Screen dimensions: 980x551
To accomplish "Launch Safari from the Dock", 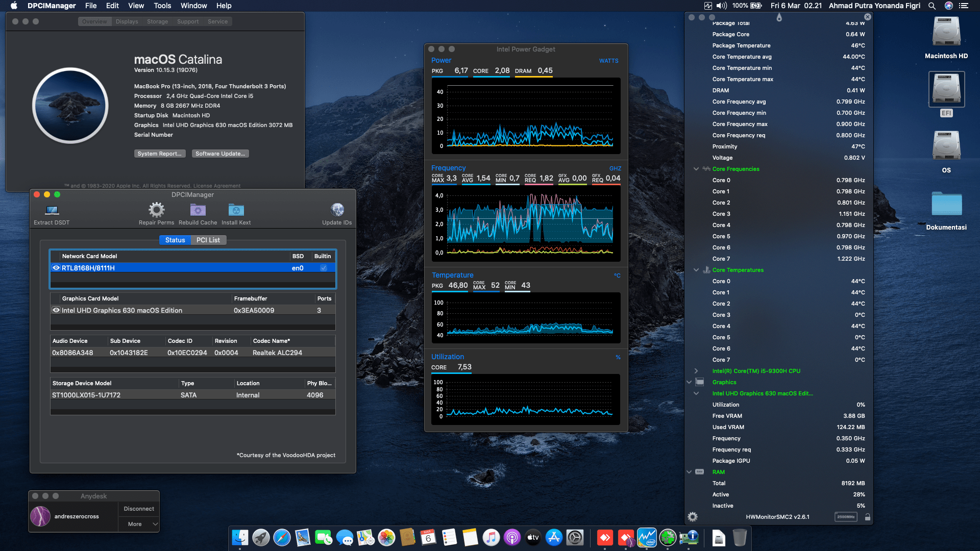I will (282, 537).
